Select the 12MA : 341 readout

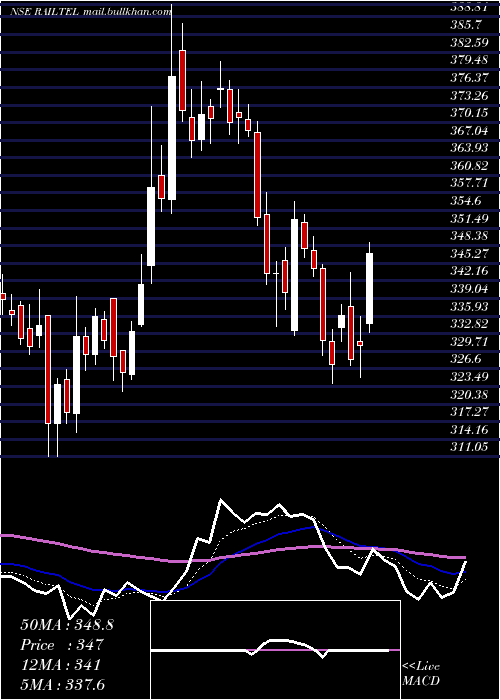click(60, 665)
